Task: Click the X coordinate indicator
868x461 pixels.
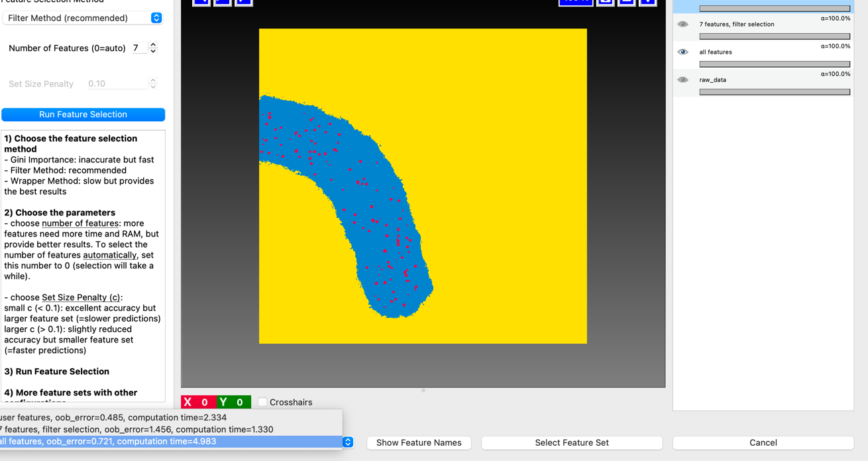Action: 198,402
